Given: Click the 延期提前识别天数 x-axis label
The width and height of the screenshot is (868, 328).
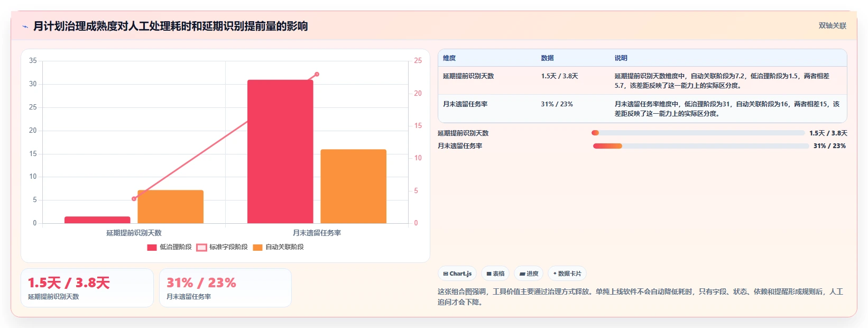Looking at the screenshot, I should coord(134,233).
